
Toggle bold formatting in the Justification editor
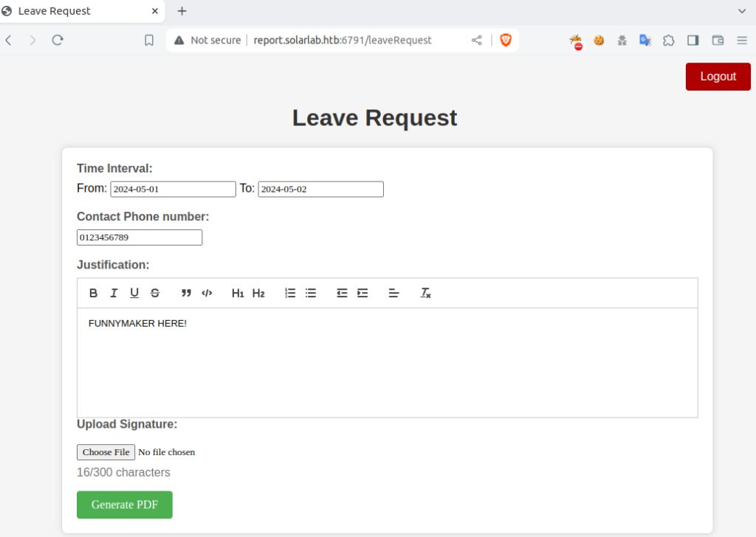tap(94, 293)
